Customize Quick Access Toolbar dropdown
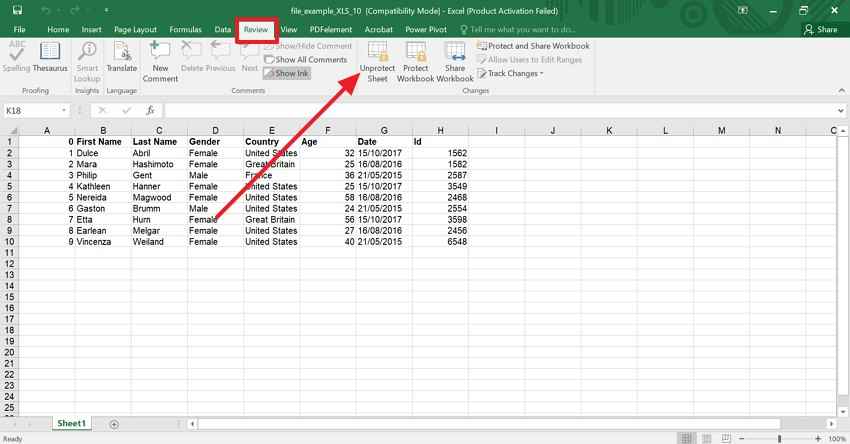850x444 pixels. pyautogui.click(x=106, y=10)
